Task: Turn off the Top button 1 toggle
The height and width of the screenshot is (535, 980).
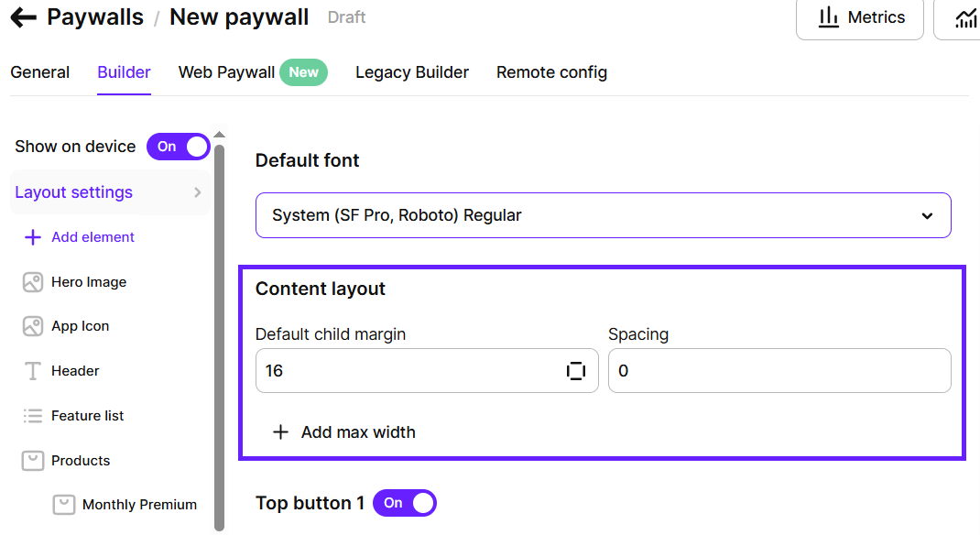Action: point(405,503)
